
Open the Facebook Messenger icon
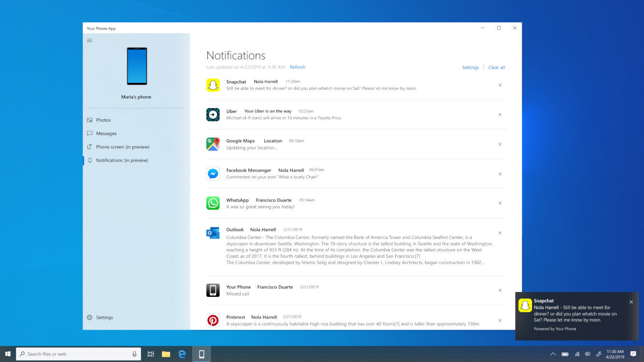pyautogui.click(x=213, y=173)
